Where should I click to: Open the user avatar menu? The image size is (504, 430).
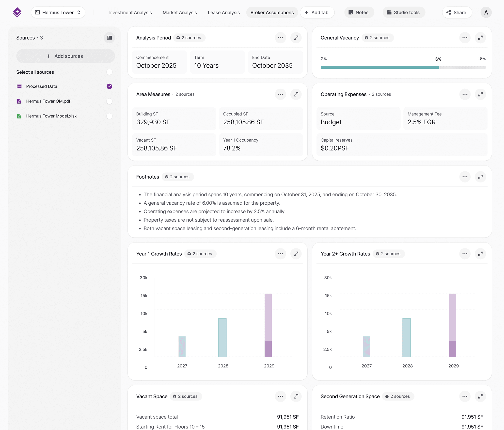pyautogui.click(x=486, y=12)
